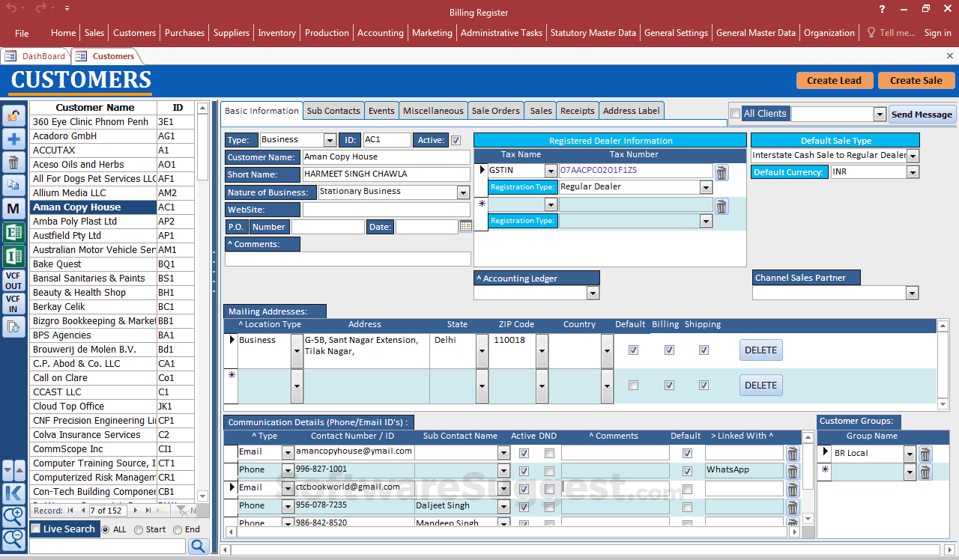
Task: Click the zoom out magnifier icon
Action: (x=13, y=538)
